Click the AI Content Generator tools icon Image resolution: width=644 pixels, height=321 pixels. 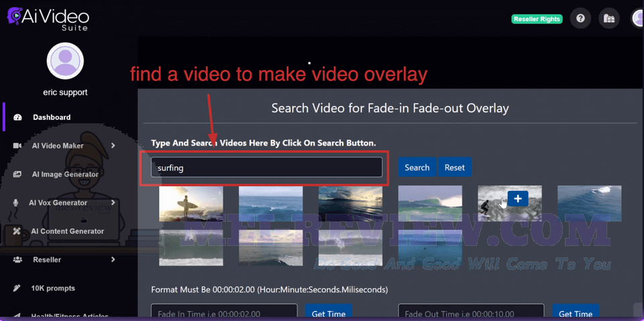17,231
